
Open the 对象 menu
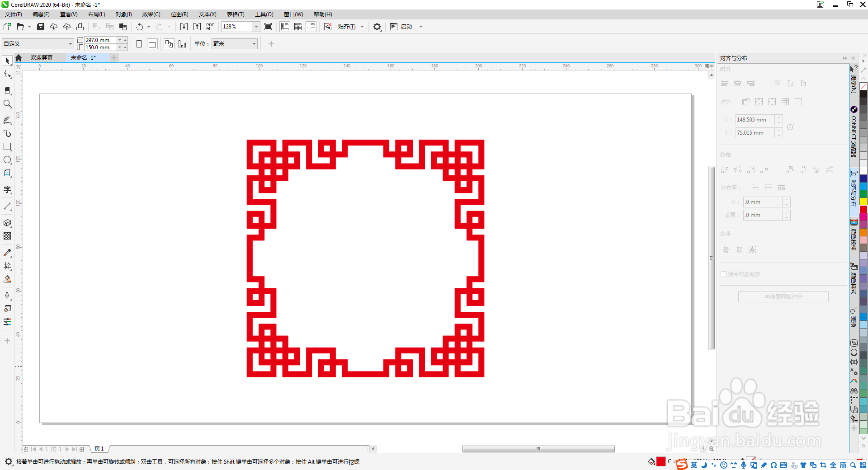[123, 14]
